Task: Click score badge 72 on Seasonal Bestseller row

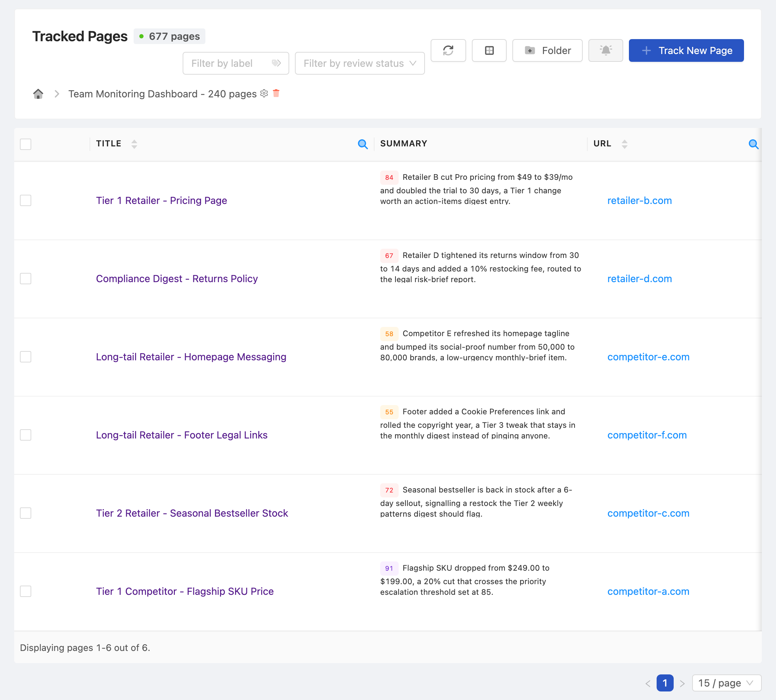Action: point(389,490)
